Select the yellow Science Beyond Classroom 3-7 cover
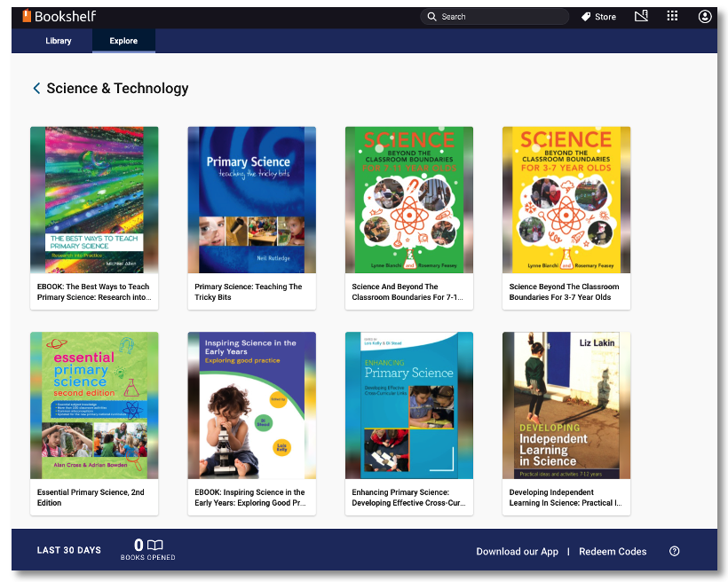 [x=566, y=200]
